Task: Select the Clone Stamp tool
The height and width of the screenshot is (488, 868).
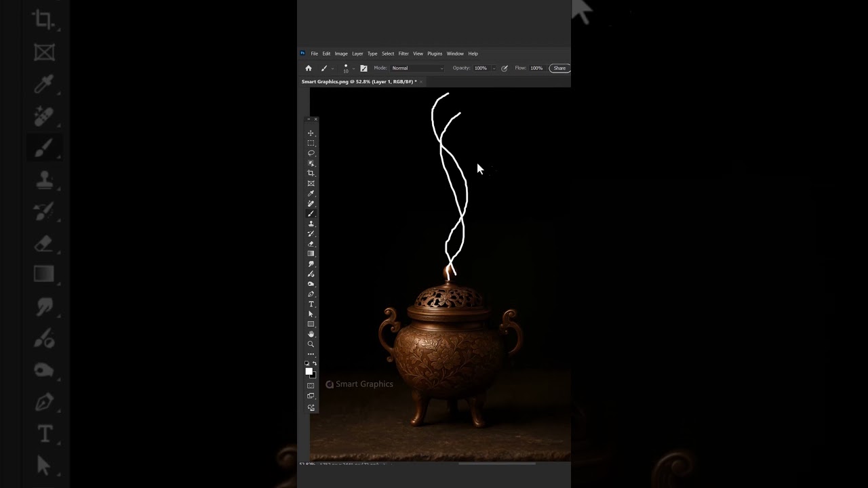Action: 311,224
